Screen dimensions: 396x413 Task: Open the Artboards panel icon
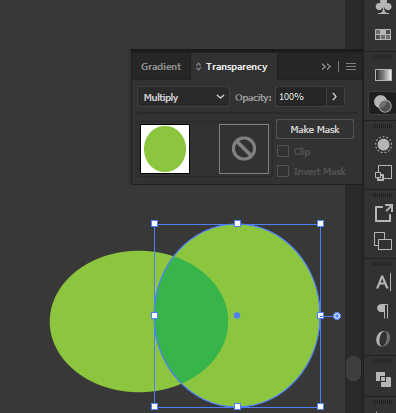(383, 241)
